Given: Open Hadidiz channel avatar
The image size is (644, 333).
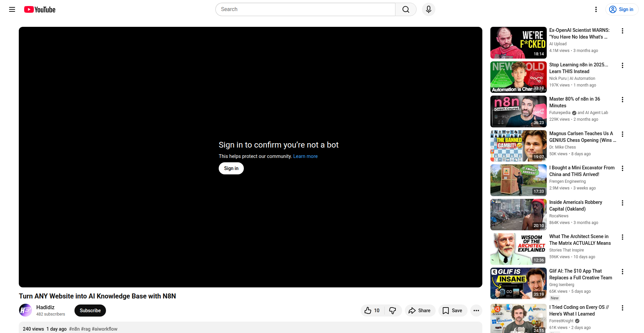Looking at the screenshot, I should click(x=25, y=311).
